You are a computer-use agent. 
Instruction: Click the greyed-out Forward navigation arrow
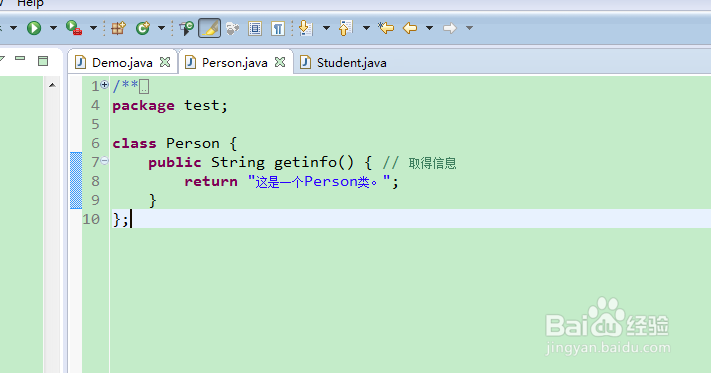pyautogui.click(x=450, y=28)
